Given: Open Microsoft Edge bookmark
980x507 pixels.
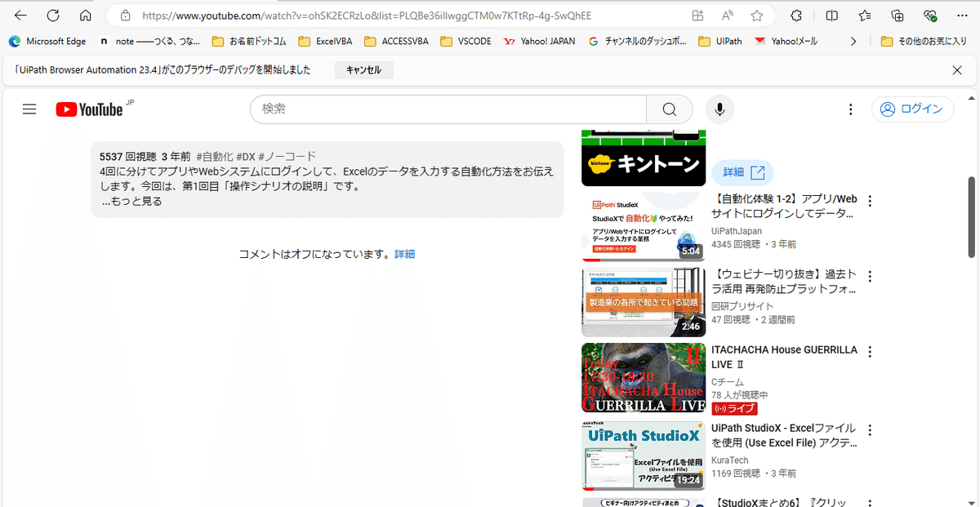Looking at the screenshot, I should point(47,41).
